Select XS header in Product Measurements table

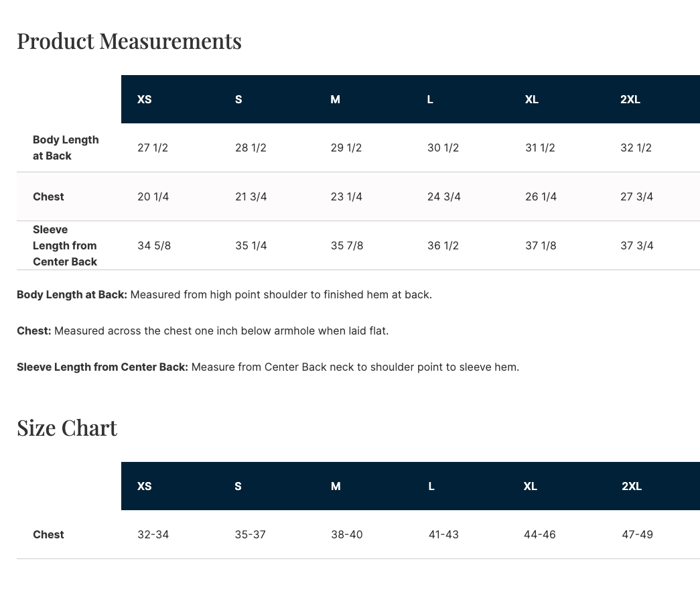(x=145, y=99)
